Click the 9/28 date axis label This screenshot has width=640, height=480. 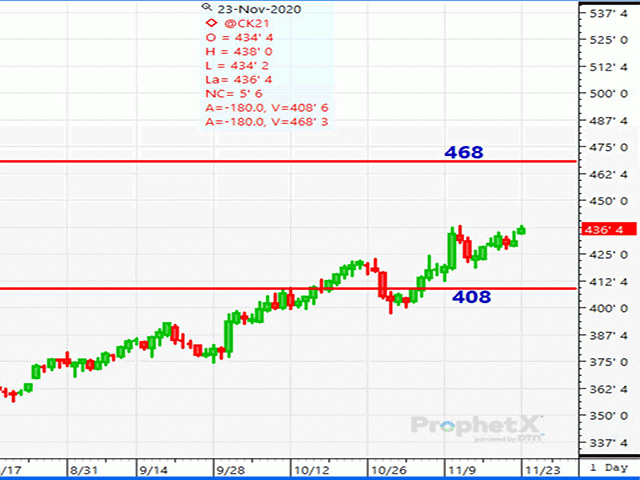tap(231, 470)
